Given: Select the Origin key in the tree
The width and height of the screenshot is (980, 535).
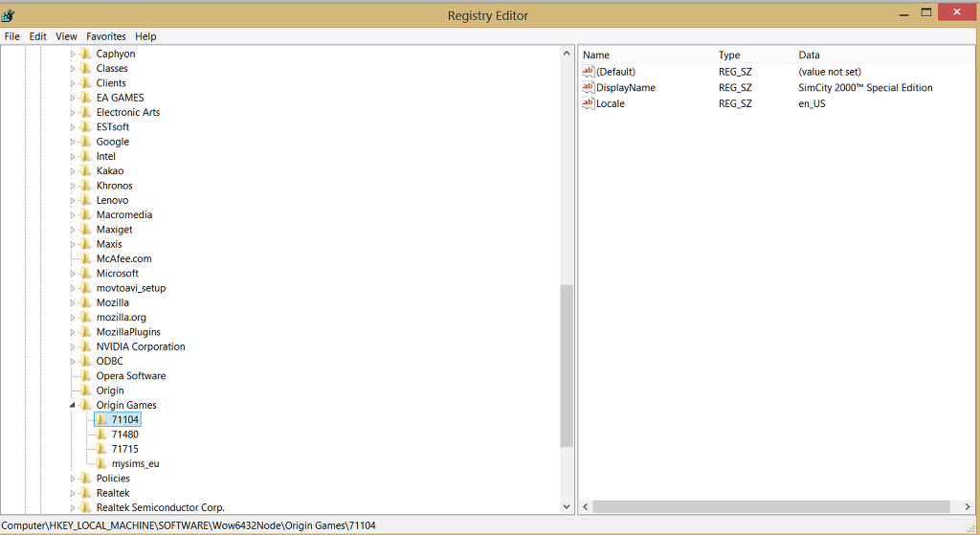Looking at the screenshot, I should [110, 390].
